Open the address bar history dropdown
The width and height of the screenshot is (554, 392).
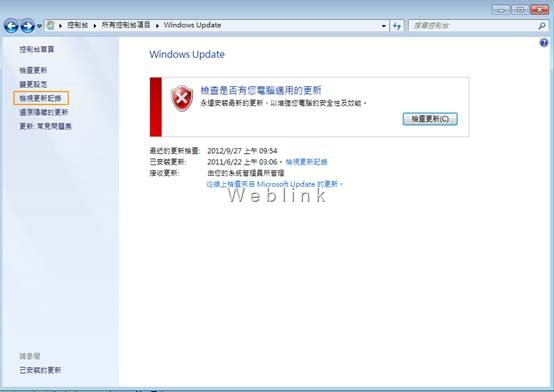384,26
